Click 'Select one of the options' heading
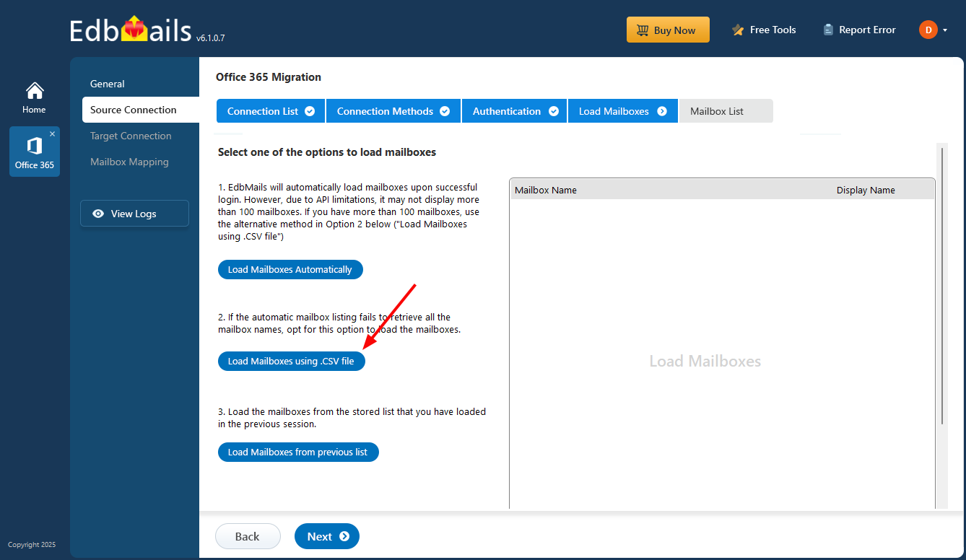 tap(327, 152)
